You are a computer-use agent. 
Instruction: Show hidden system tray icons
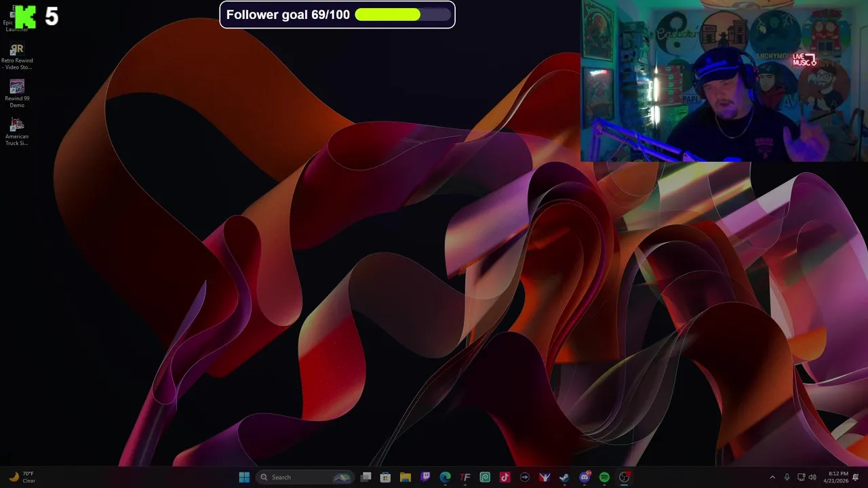pyautogui.click(x=772, y=477)
